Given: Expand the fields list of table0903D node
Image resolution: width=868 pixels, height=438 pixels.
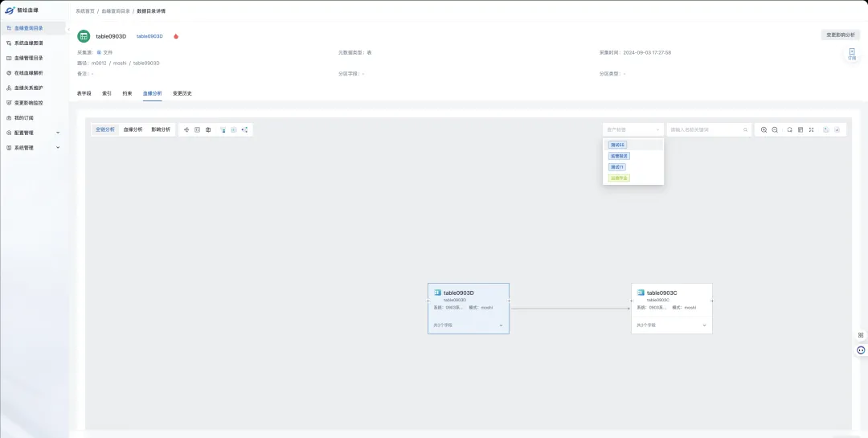Looking at the screenshot, I should pyautogui.click(x=501, y=325).
